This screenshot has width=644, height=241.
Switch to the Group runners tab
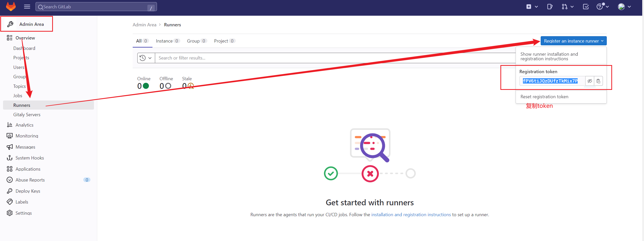click(x=193, y=41)
